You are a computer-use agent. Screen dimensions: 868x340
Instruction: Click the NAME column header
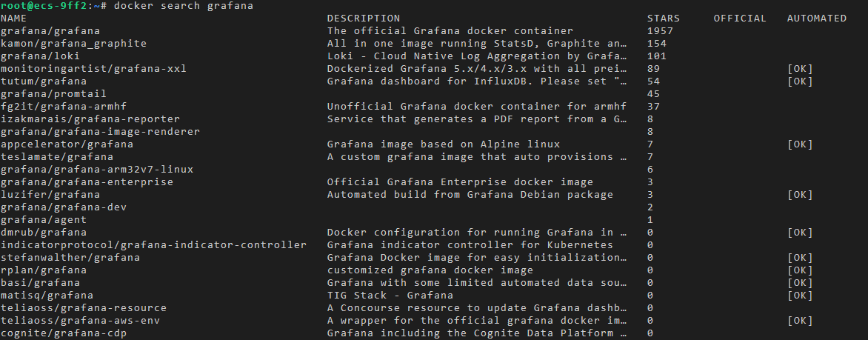[13, 19]
